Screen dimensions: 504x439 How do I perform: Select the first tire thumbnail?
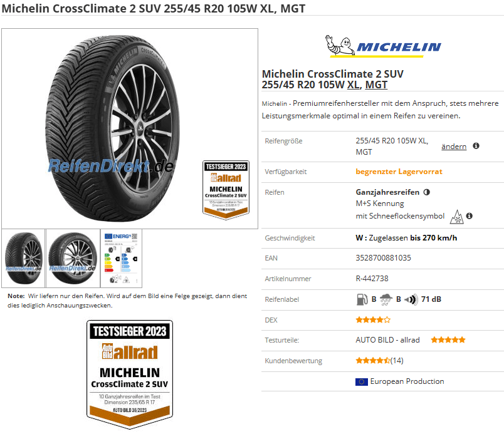23,258
